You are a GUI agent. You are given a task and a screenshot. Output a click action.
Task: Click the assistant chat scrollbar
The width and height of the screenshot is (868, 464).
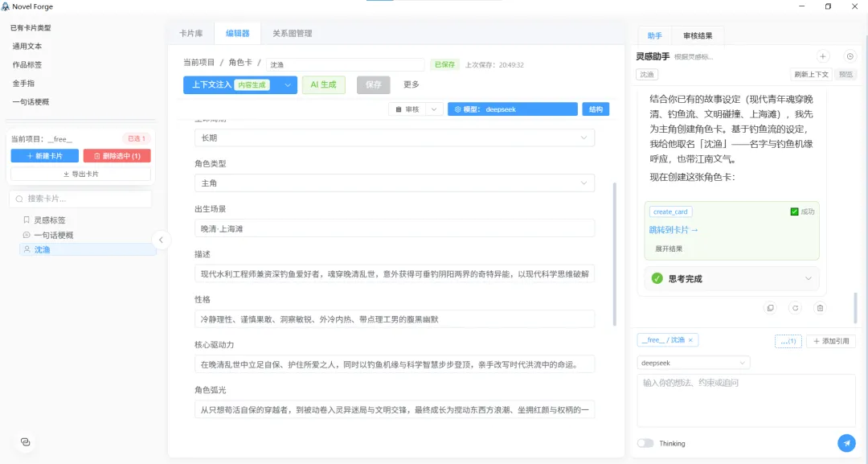(x=855, y=307)
